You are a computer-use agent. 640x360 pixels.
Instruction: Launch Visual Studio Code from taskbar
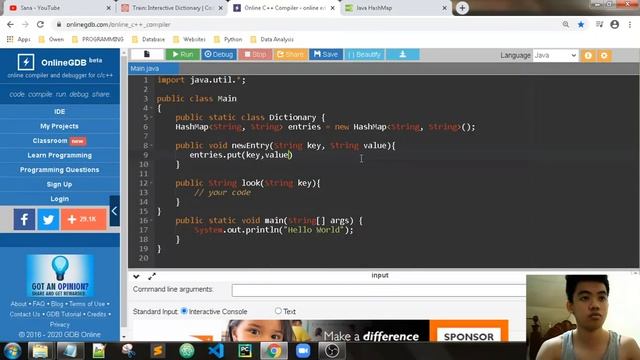tap(216, 351)
